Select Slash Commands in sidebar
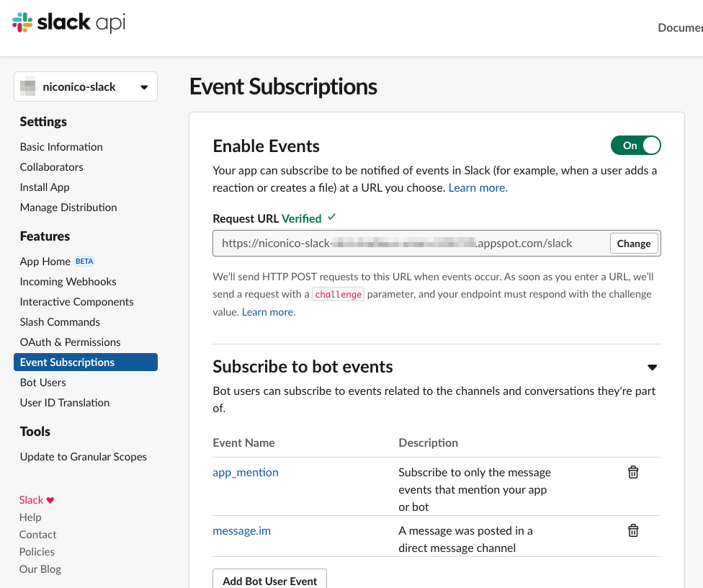The width and height of the screenshot is (703, 588). (60, 322)
